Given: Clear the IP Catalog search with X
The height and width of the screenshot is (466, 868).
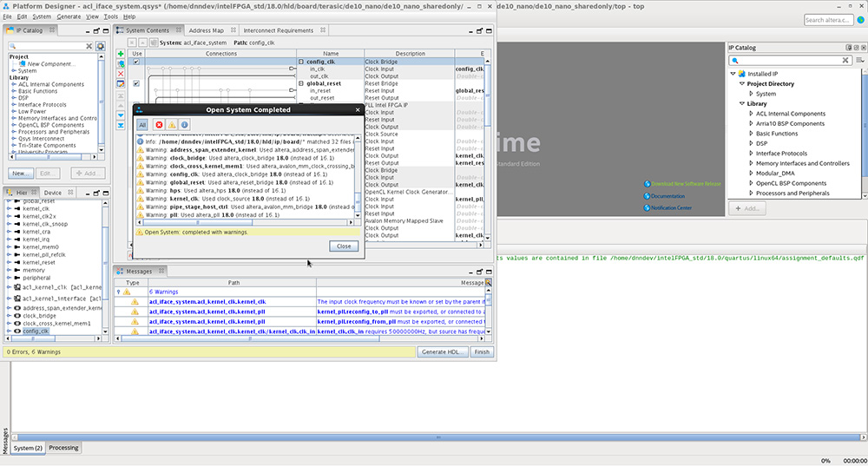Looking at the screenshot, I should (89, 46).
